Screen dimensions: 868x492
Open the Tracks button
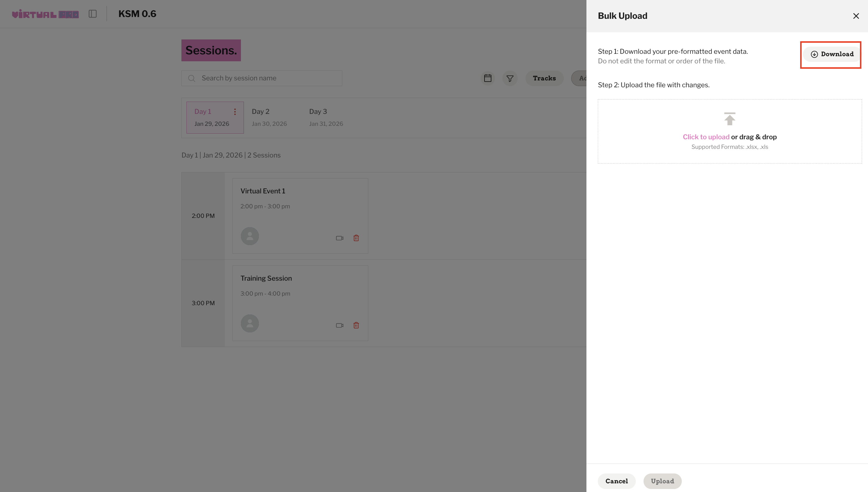pyautogui.click(x=544, y=78)
